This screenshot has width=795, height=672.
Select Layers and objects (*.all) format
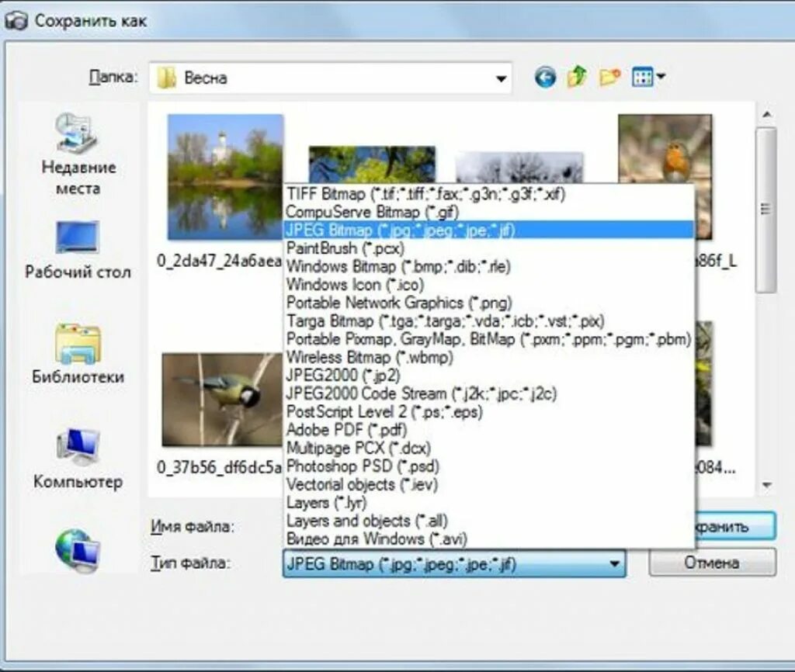point(488,521)
